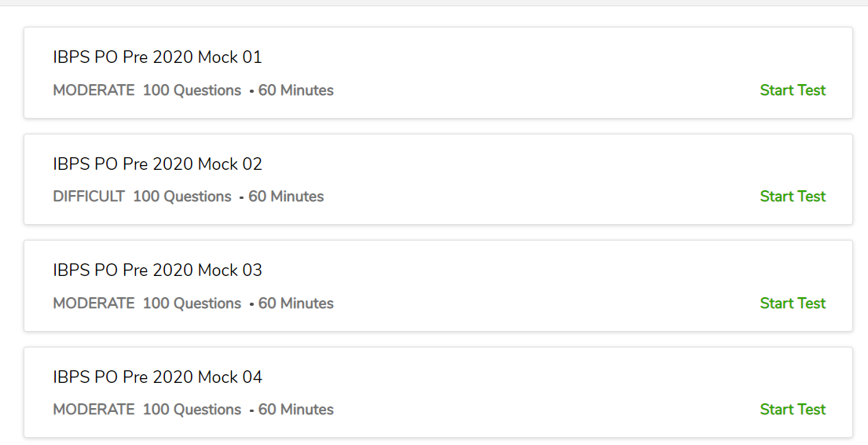
Task: Click 60 Minutes duration on Mock 03
Action: [295, 303]
